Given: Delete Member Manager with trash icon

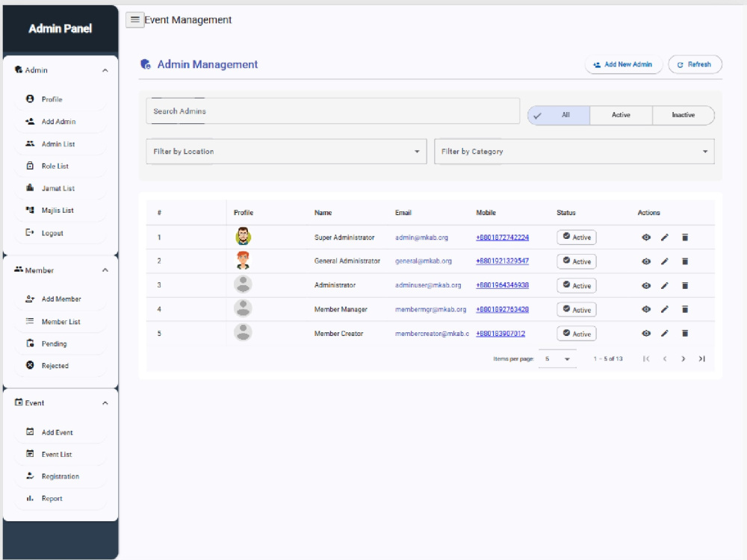Looking at the screenshot, I should click(x=685, y=309).
